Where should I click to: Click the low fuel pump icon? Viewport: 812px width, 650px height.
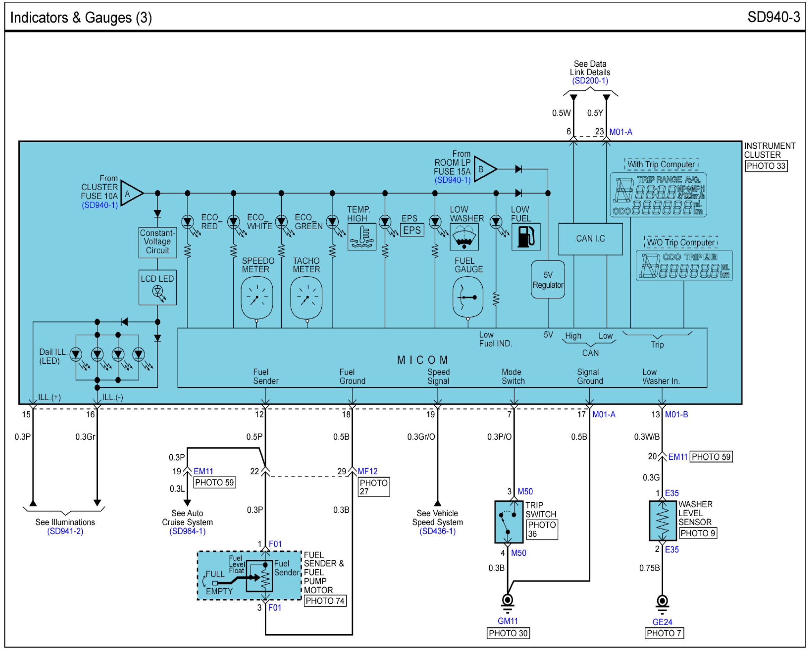(x=526, y=237)
